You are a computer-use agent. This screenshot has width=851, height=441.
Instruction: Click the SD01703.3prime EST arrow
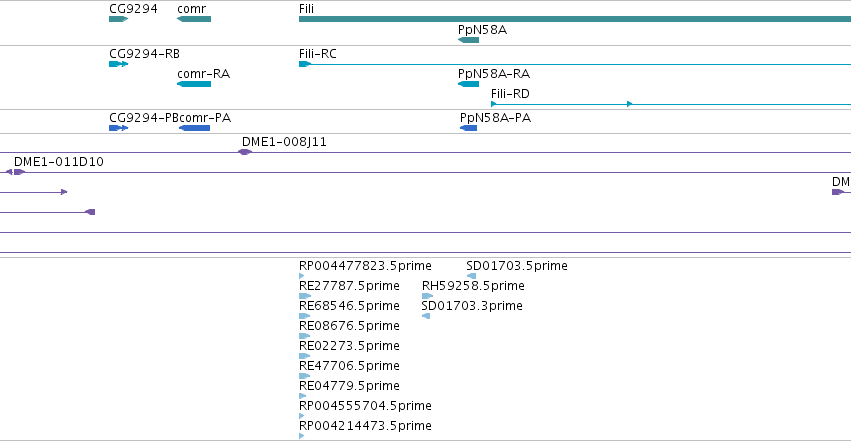(x=426, y=316)
